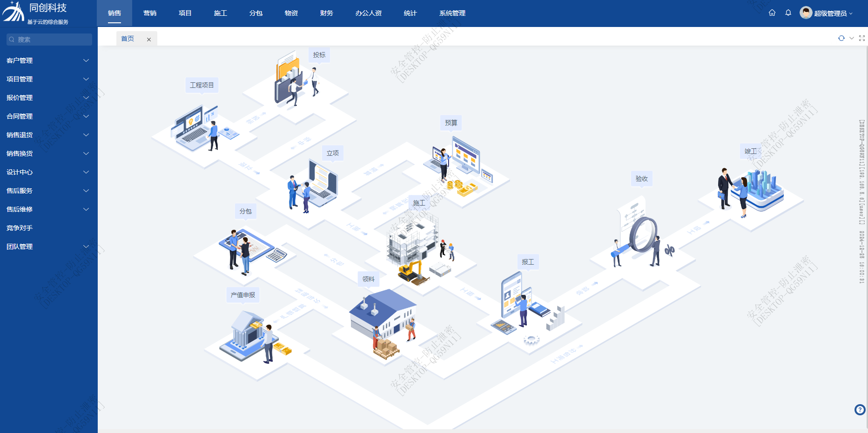Screen dimensions: 868x433
Task: Open 竞争对手 in the sidebar
Action: click(20, 228)
